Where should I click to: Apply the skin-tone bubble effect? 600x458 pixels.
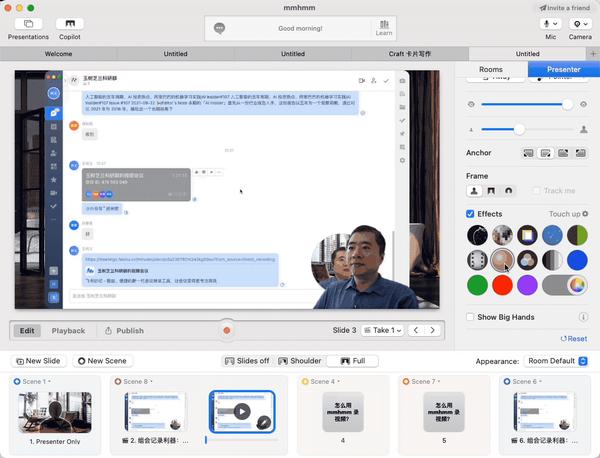(x=502, y=260)
